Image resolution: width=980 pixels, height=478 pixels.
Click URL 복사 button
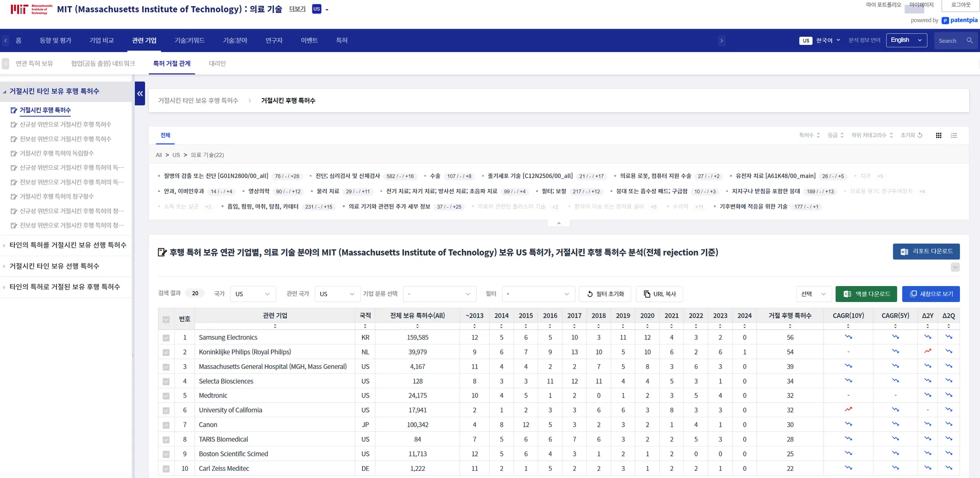[659, 294]
